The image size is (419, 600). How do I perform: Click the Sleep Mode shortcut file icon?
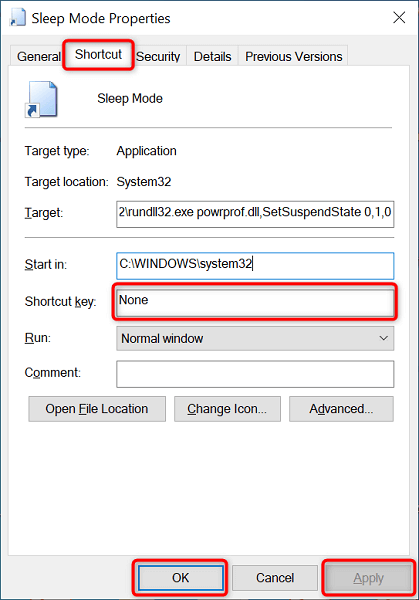(41, 99)
